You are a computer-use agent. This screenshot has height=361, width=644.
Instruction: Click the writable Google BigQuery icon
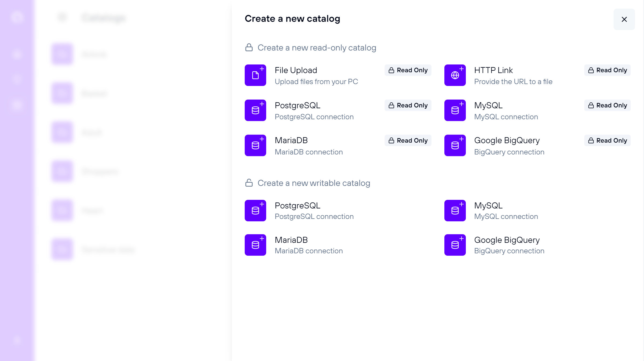[x=455, y=245]
